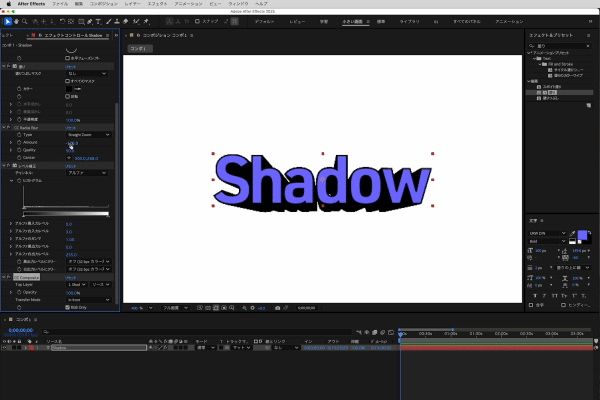The height and width of the screenshot is (400, 600).
Task: Reset the CC Radial Blur effect
Action: 70,128
